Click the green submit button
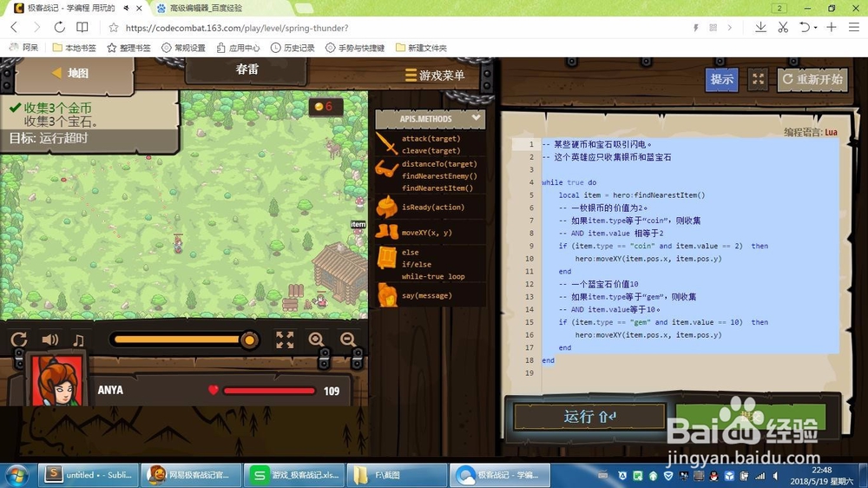This screenshot has height=488, width=868. 751,417
